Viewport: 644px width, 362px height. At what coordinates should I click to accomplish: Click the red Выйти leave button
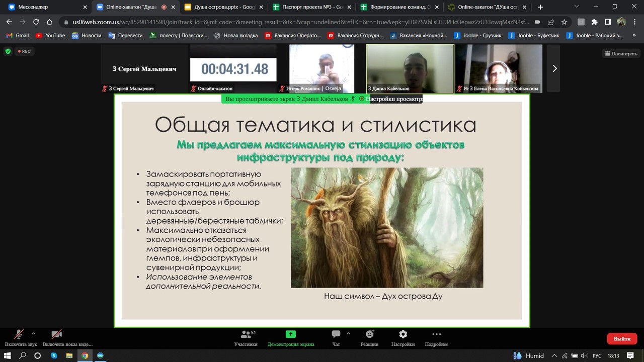622,338
